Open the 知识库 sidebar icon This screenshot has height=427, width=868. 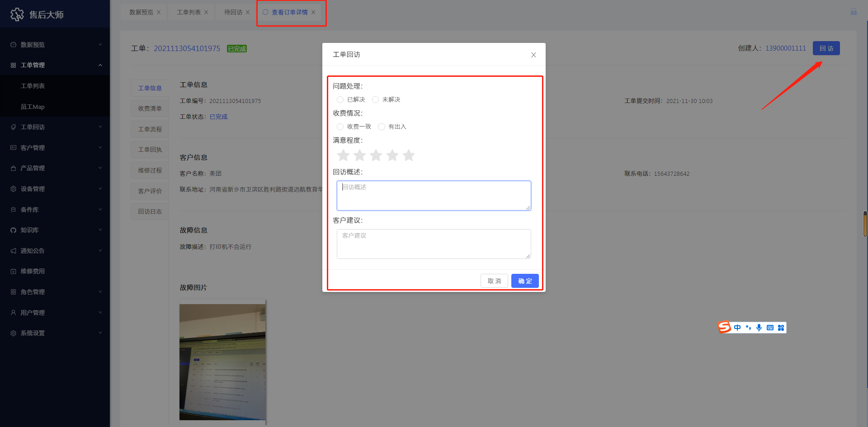(13, 230)
